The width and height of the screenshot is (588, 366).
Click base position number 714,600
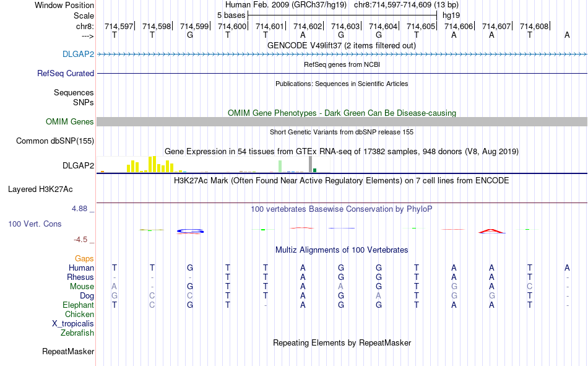click(x=232, y=26)
